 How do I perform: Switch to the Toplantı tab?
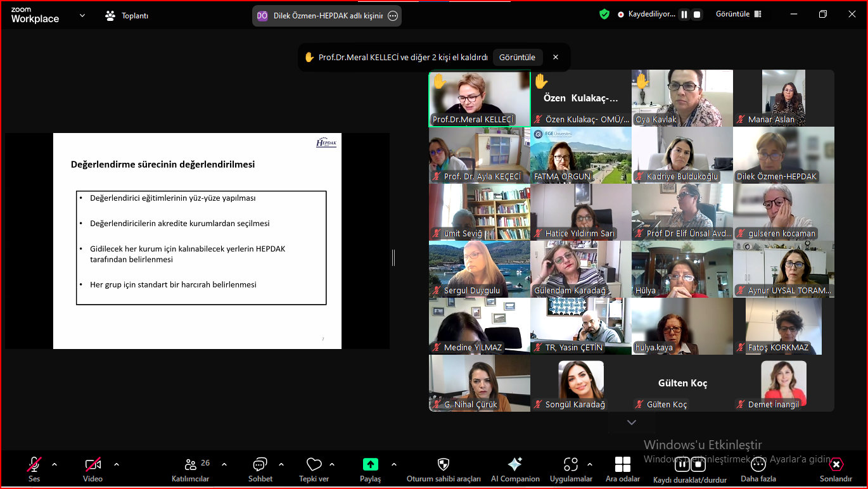click(127, 16)
